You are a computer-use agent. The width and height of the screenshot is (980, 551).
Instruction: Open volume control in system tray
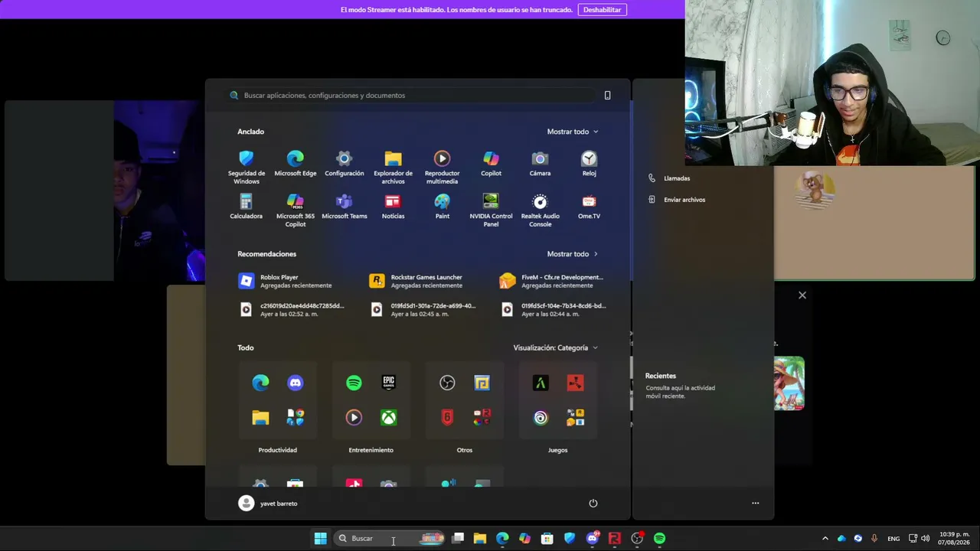(x=926, y=539)
